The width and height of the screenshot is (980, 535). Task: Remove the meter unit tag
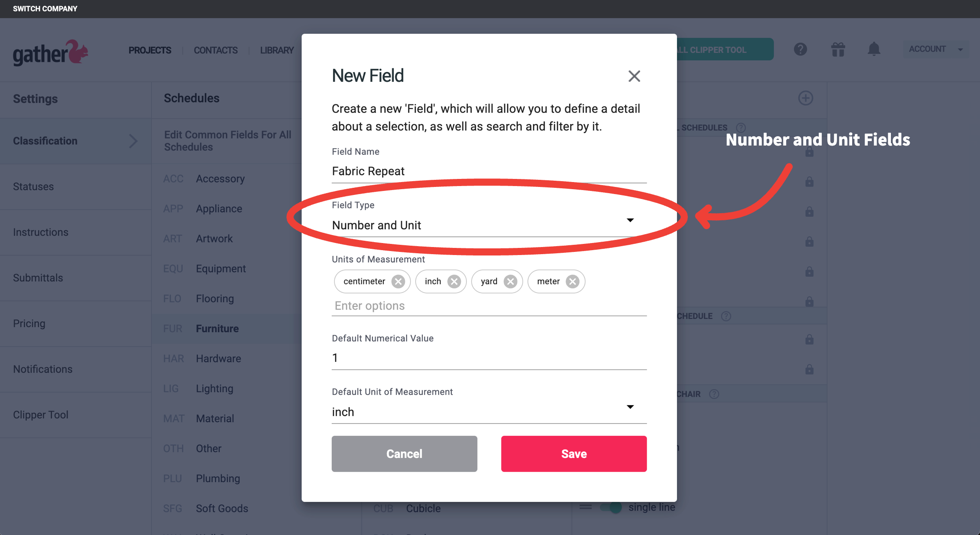pyautogui.click(x=572, y=281)
